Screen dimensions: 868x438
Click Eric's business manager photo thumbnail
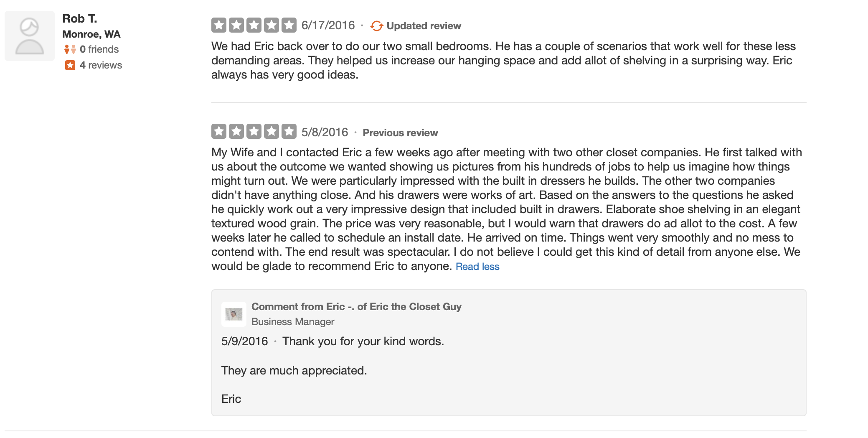point(234,314)
